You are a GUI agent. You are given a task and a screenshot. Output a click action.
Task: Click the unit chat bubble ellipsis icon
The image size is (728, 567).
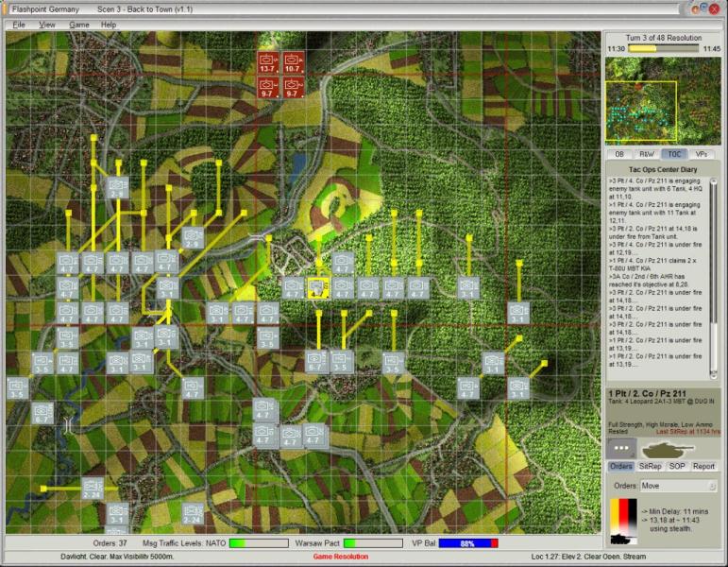pos(620,449)
